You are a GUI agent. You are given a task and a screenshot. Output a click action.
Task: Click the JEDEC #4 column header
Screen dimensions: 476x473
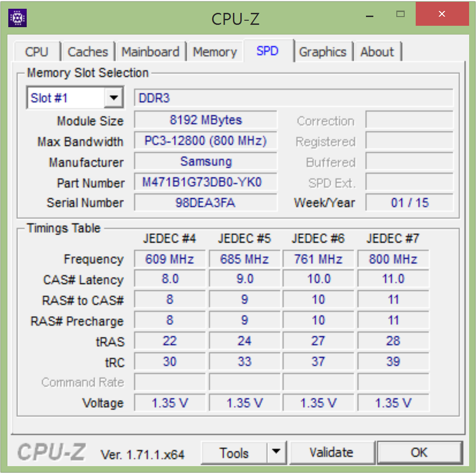(170, 239)
